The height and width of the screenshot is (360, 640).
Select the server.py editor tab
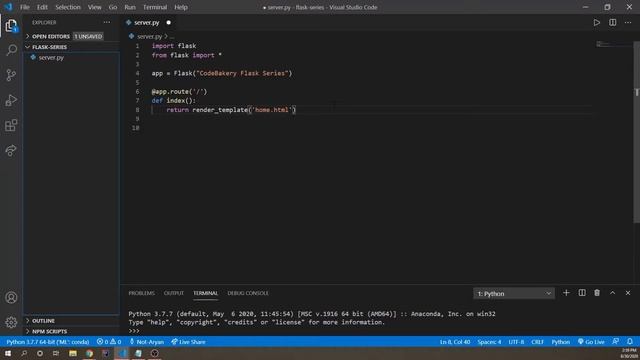tap(149, 22)
